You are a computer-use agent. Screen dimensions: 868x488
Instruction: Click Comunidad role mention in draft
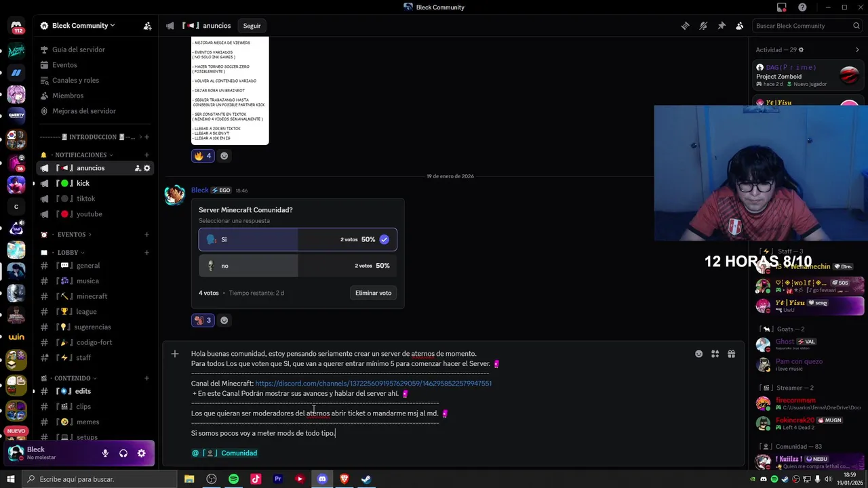224,453
